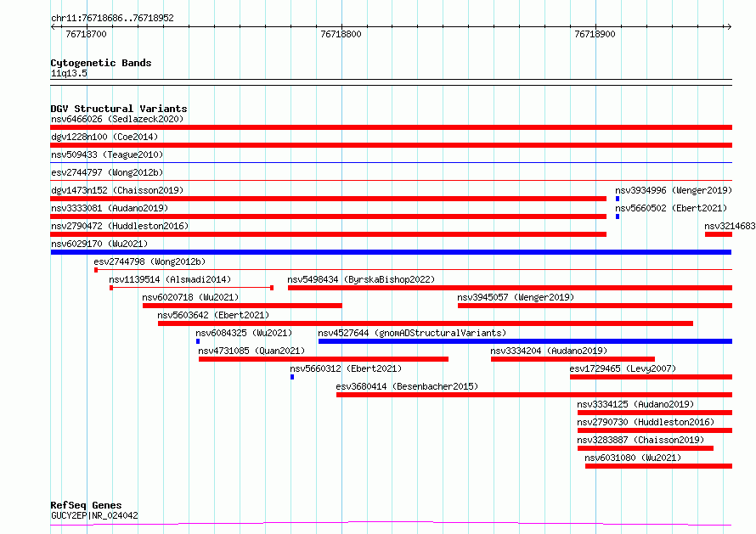Image resolution: width=756 pixels, height=534 pixels.
Task: Select nsv5660502 (Ebert2021) label
Action: tap(671, 208)
